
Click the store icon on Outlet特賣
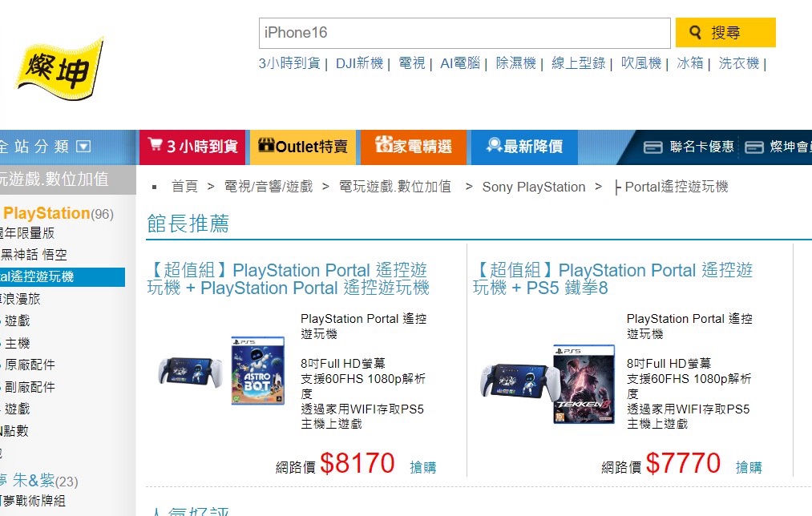[266, 145]
